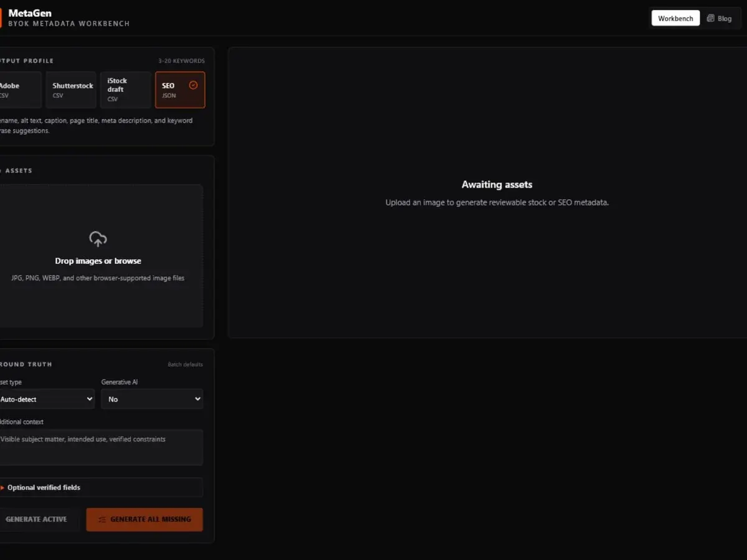Click the image drop zone area
The height and width of the screenshot is (560, 747).
pyautogui.click(x=101, y=256)
